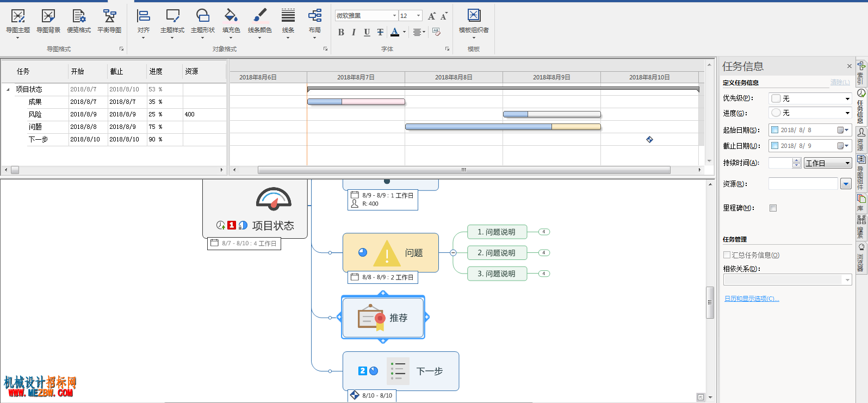Click the 持续时间 duration input field
Screen dimensions: 868x403
(780, 163)
